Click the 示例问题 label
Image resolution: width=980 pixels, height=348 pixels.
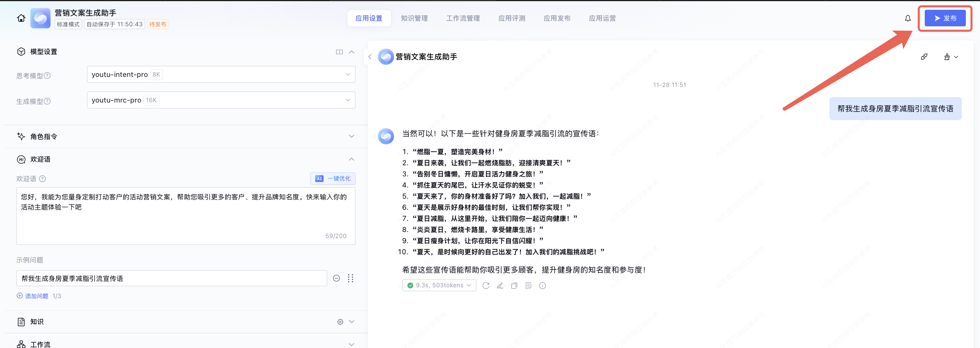pos(30,260)
